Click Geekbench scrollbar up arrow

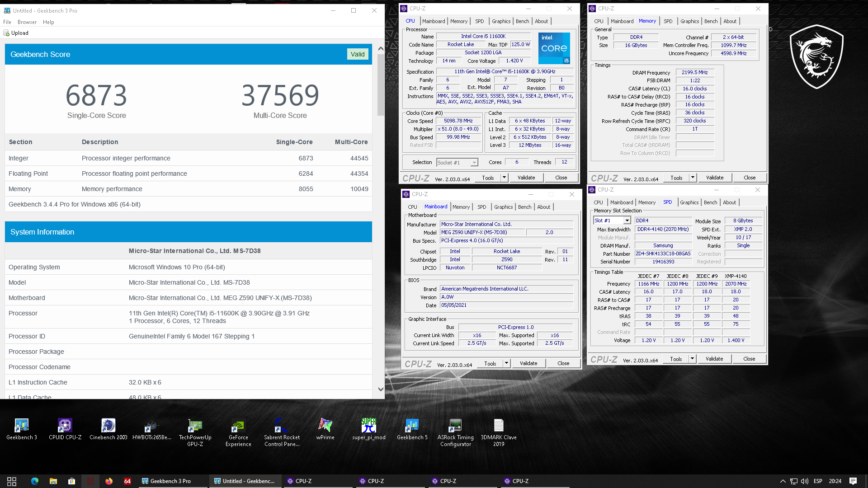pyautogui.click(x=381, y=48)
